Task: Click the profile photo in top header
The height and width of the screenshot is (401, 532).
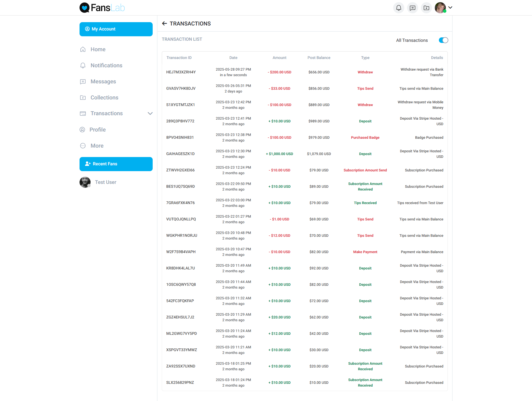Action: (440, 8)
